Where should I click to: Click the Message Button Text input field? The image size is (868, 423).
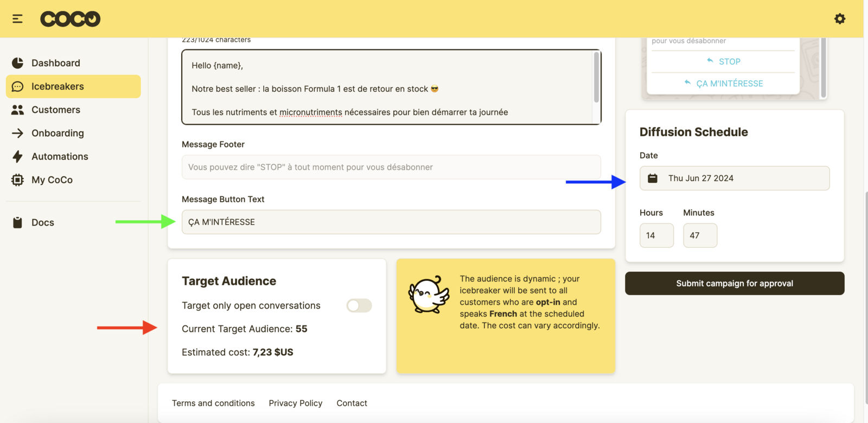tap(391, 222)
